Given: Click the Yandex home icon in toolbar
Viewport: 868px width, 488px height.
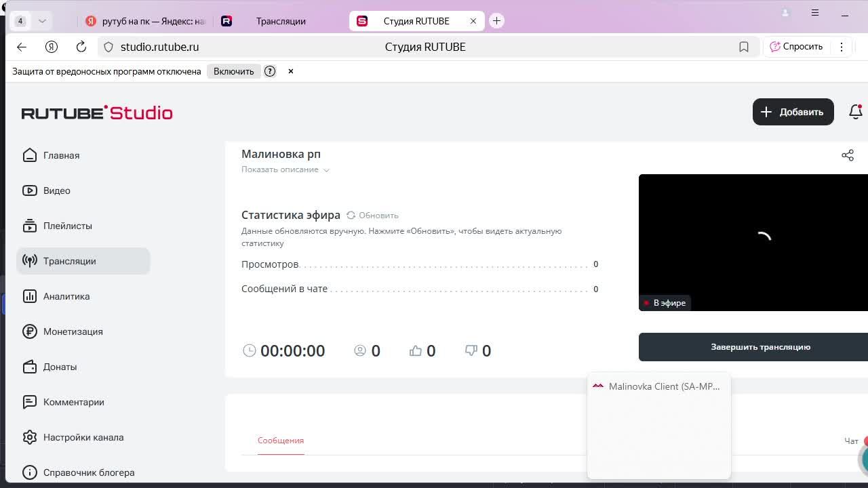Looking at the screenshot, I should [x=52, y=47].
